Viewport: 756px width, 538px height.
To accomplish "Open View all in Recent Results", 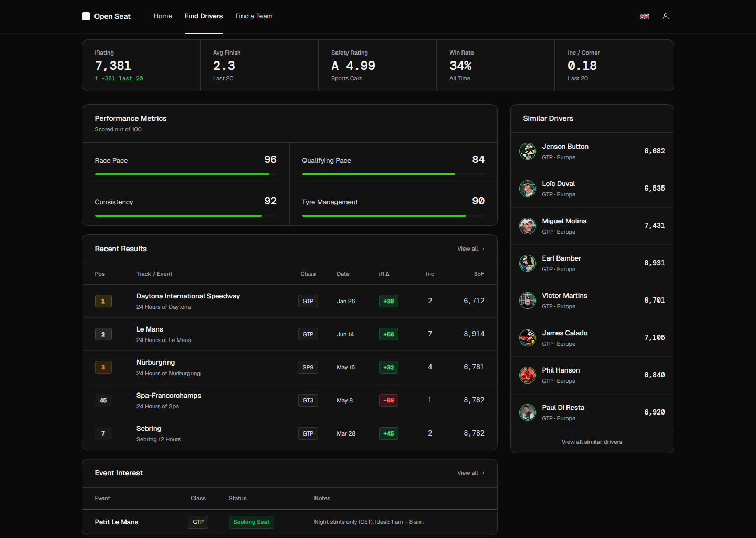I will [470, 249].
